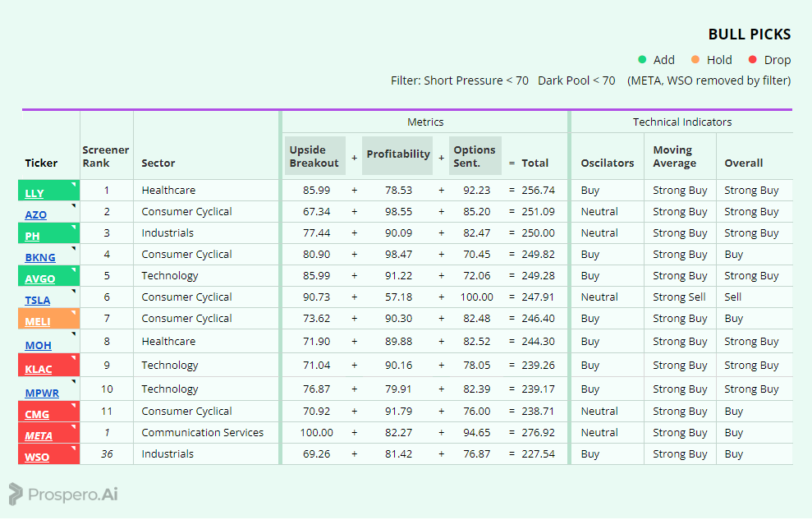The image size is (812, 520).
Task: Click total value 276.92 for META
Action: (538, 432)
